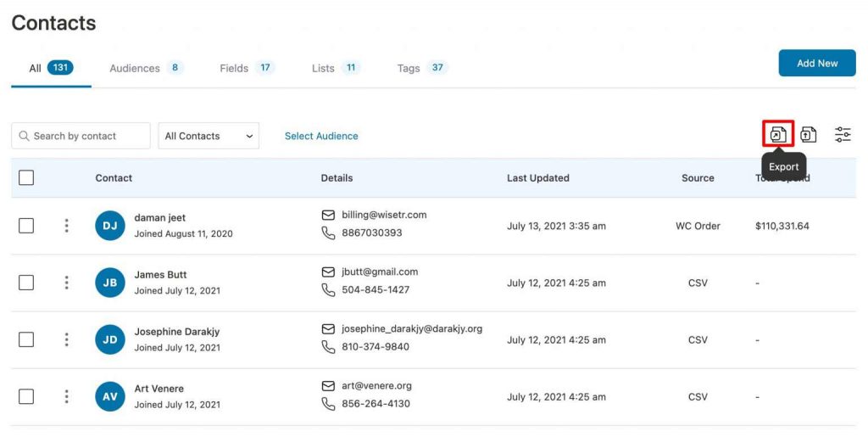Click the email icon beside jbutt@gmail.com
Viewport: 868px width, 437px height.
tap(328, 272)
